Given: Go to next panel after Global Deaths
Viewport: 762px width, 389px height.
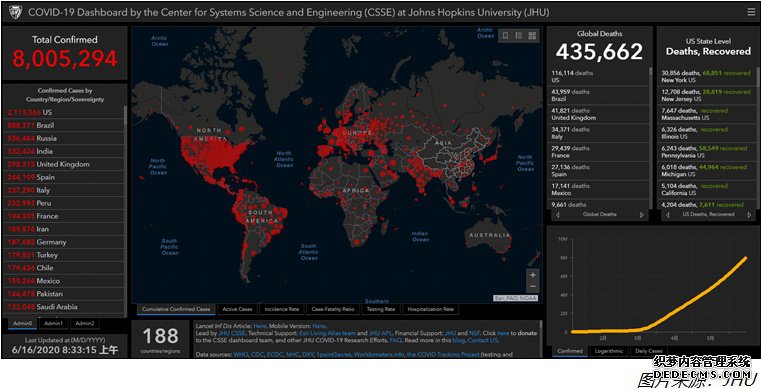Looking at the screenshot, I should point(641,214).
